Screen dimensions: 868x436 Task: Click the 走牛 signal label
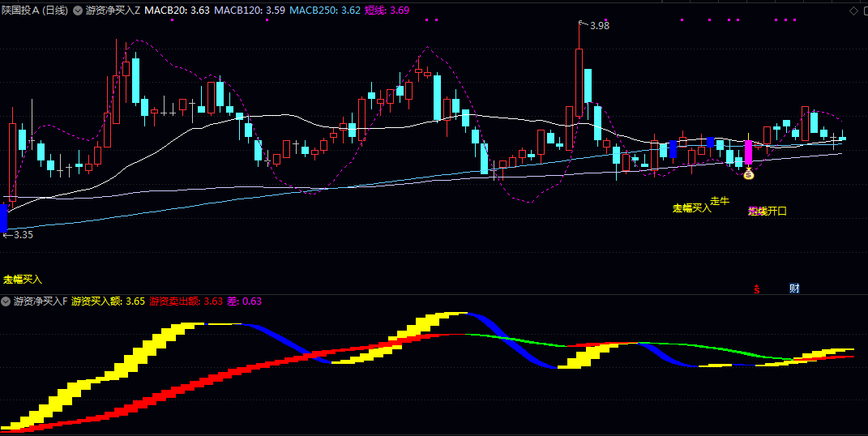[720, 201]
